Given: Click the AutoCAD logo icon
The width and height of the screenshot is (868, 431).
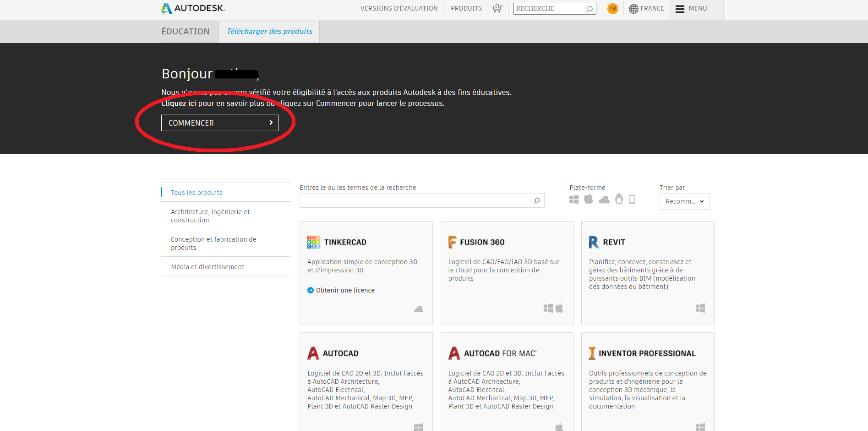Looking at the screenshot, I should pos(313,354).
